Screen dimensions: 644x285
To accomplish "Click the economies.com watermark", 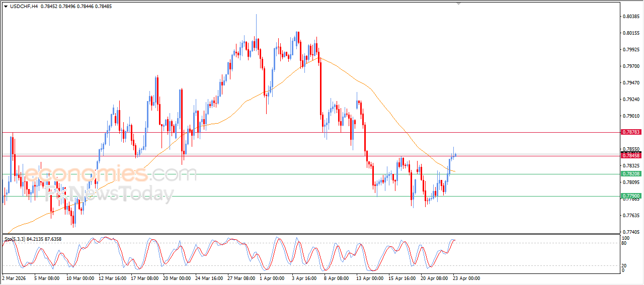I will pos(111,174).
